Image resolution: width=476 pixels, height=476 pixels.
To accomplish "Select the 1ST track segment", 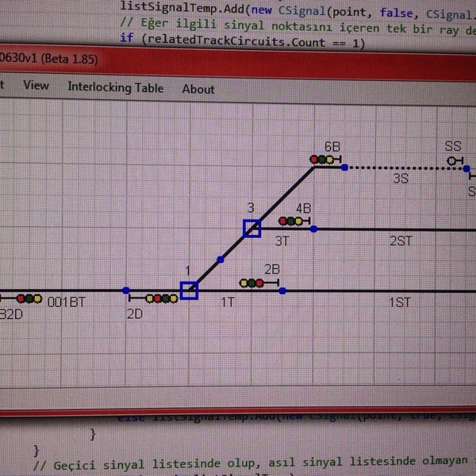I will pos(381,291).
